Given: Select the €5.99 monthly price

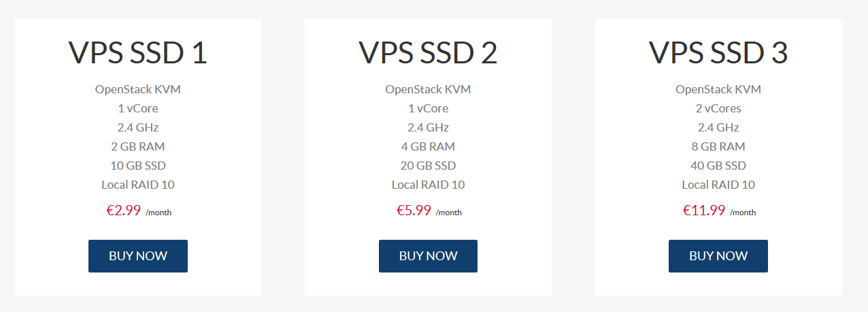Looking at the screenshot, I should [414, 210].
